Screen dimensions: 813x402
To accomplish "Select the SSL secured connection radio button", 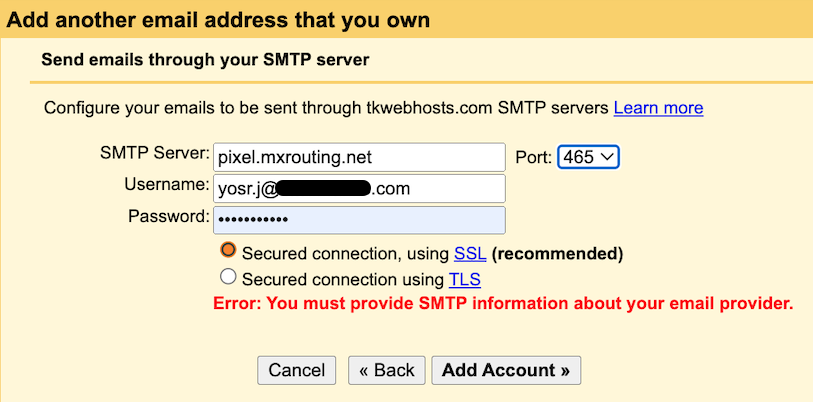I will pyautogui.click(x=228, y=250).
